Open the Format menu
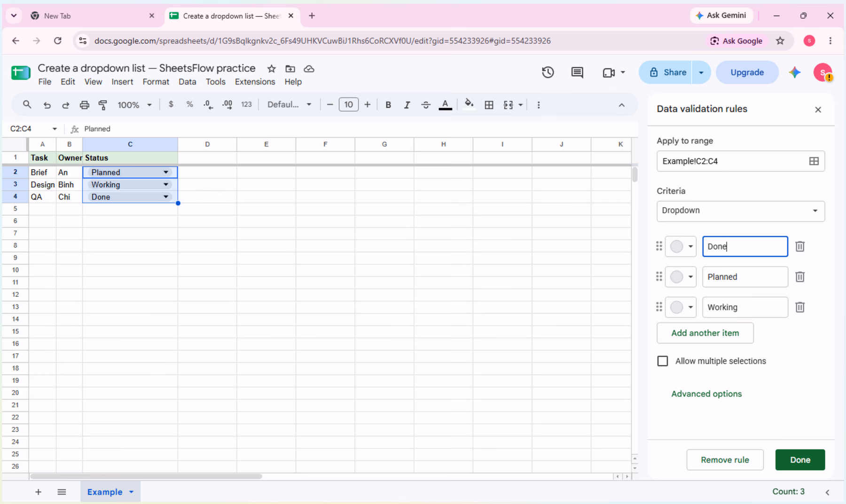The width and height of the screenshot is (846, 504). coord(156,82)
